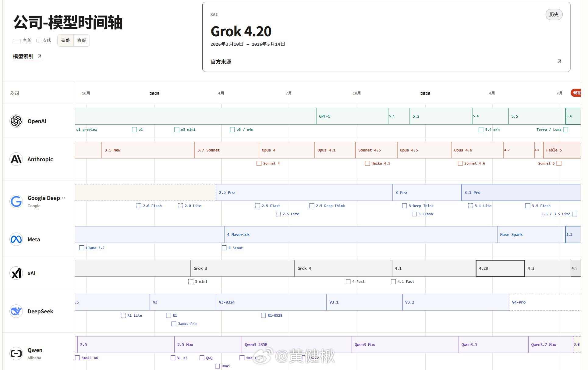Select the Qwen3 235B timeline bar

[297, 344]
